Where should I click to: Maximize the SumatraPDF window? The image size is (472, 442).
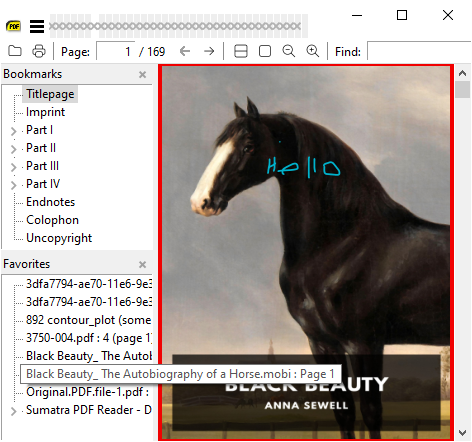402,15
